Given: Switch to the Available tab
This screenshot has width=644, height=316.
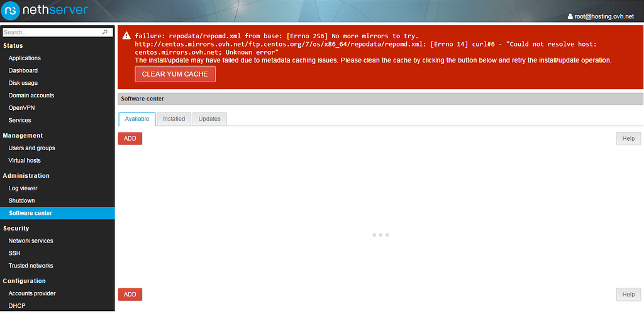Looking at the screenshot, I should point(136,119).
